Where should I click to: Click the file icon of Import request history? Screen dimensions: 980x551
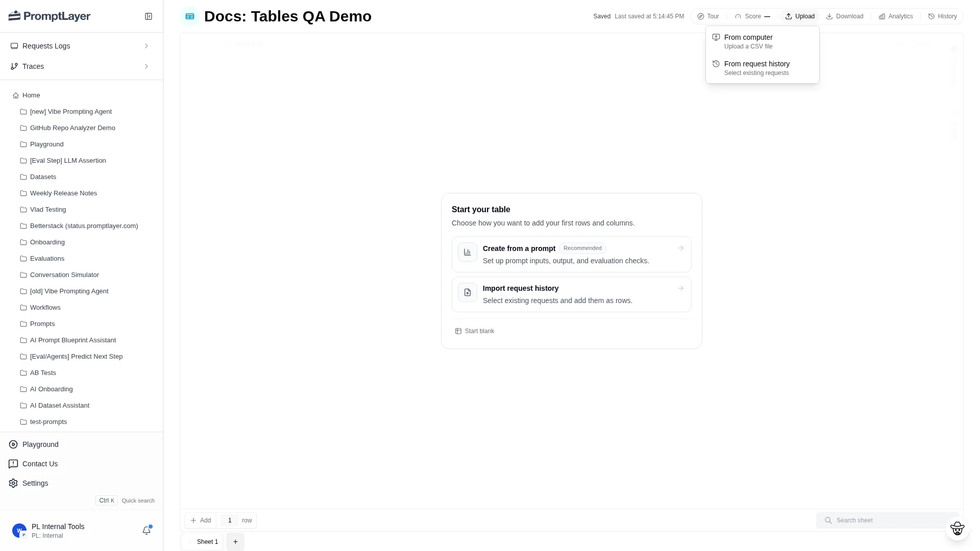pyautogui.click(x=468, y=292)
